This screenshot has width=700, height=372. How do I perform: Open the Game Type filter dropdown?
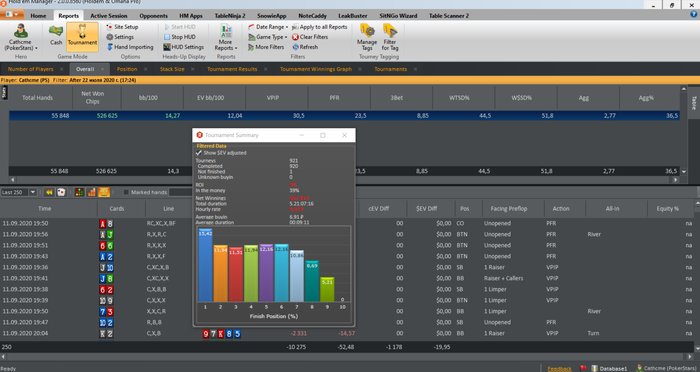pyautogui.click(x=268, y=37)
